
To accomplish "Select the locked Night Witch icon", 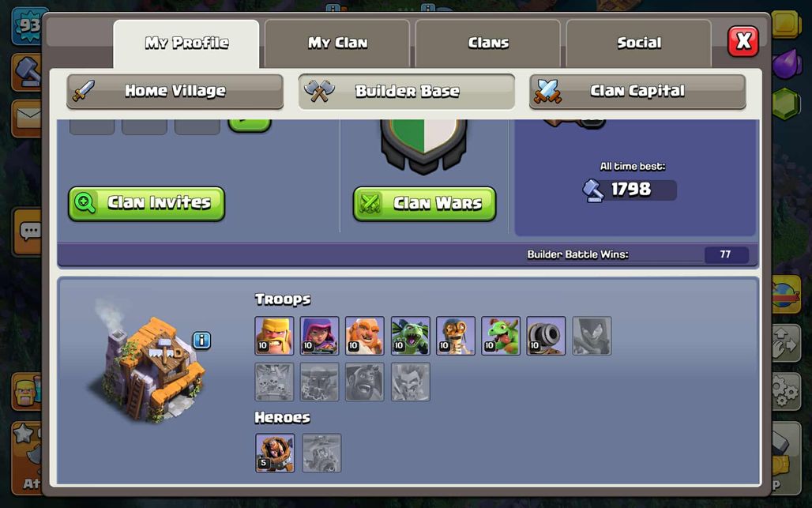I will pos(592,336).
